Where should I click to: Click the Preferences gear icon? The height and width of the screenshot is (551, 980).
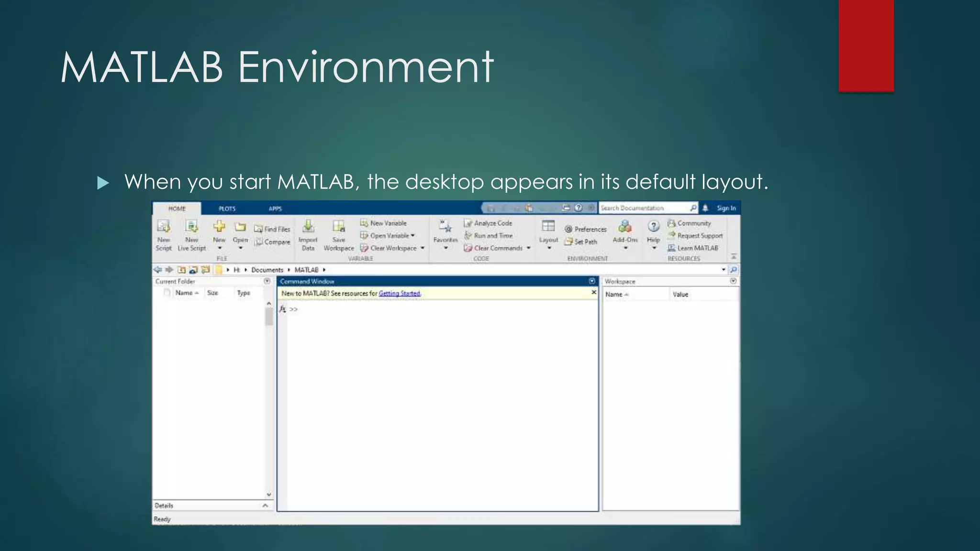(568, 230)
